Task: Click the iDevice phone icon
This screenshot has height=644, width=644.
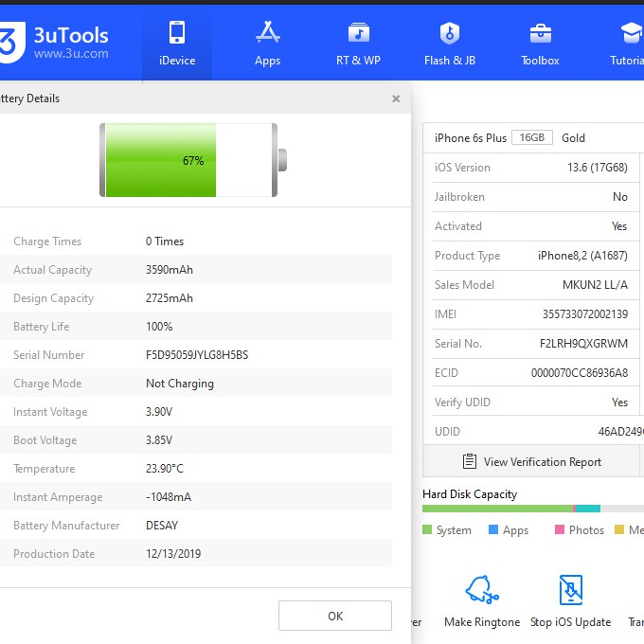Action: point(177,32)
